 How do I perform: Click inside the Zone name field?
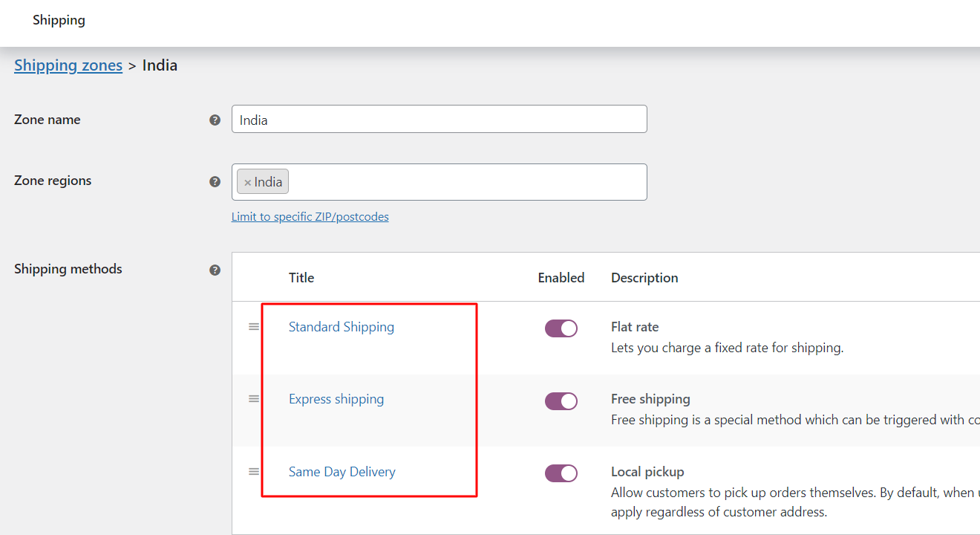tap(439, 119)
